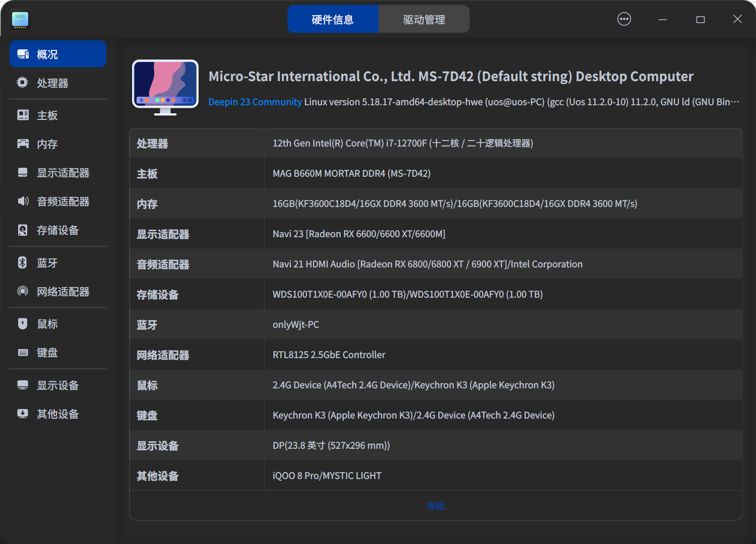756x544 pixels.
Task: Click the 内存 sidebar icon
Action: tap(23, 144)
